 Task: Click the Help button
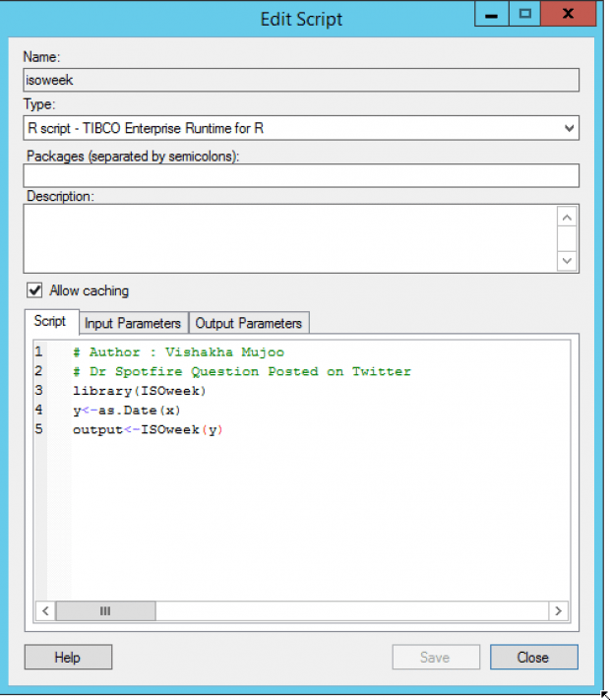coord(68,657)
